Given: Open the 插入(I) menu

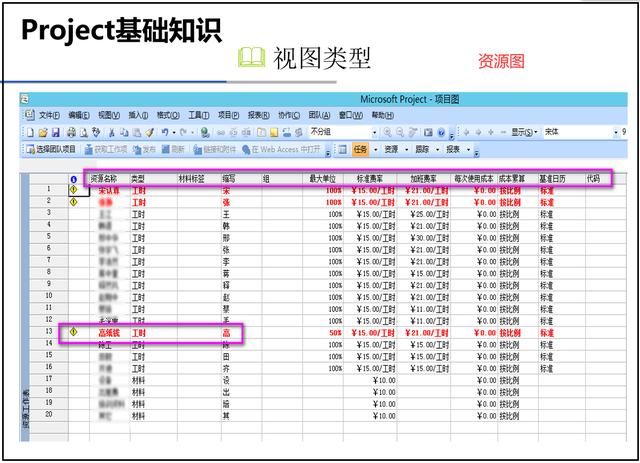Looking at the screenshot, I should (x=138, y=116).
